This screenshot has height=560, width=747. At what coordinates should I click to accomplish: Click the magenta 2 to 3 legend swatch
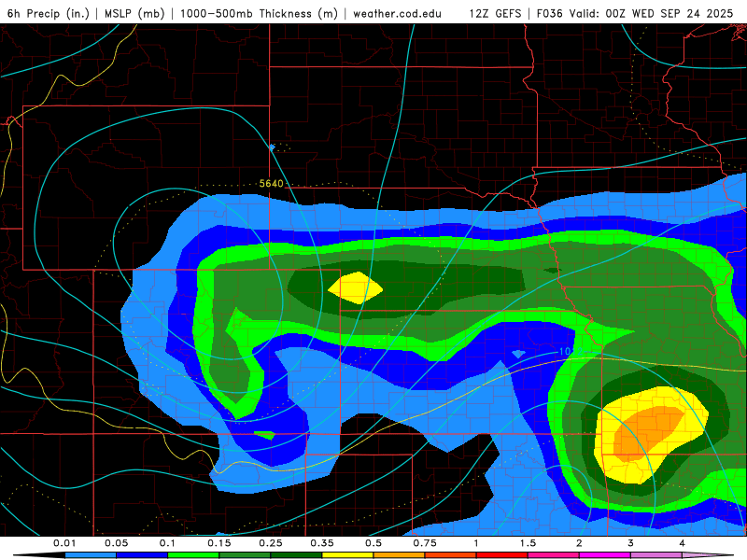605,555
